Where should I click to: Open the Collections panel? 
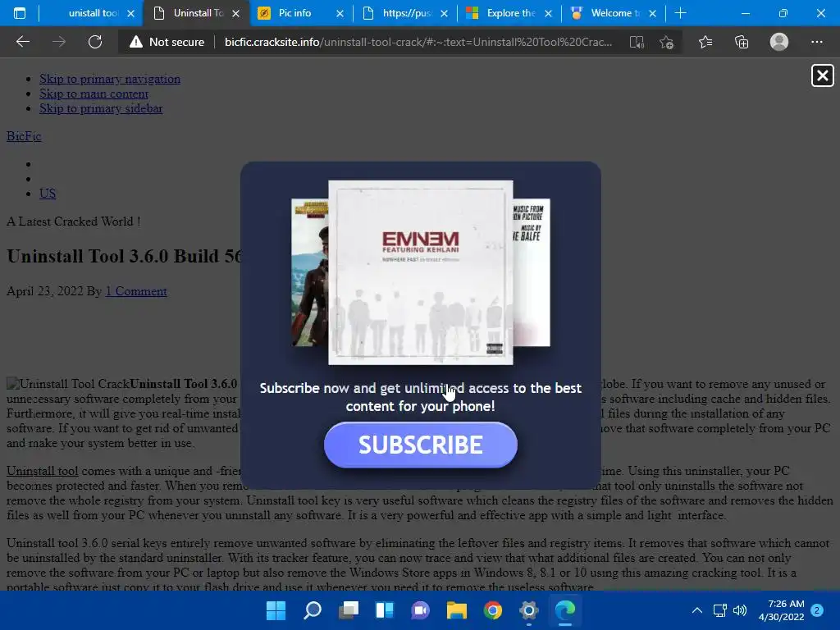pyautogui.click(x=742, y=42)
